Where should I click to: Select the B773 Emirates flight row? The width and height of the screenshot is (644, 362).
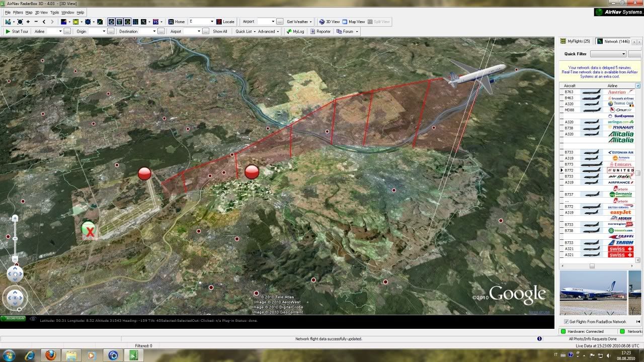[597, 164]
